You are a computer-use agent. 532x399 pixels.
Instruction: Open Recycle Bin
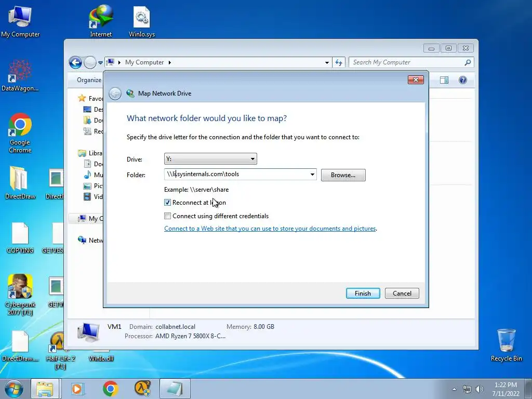click(x=506, y=345)
